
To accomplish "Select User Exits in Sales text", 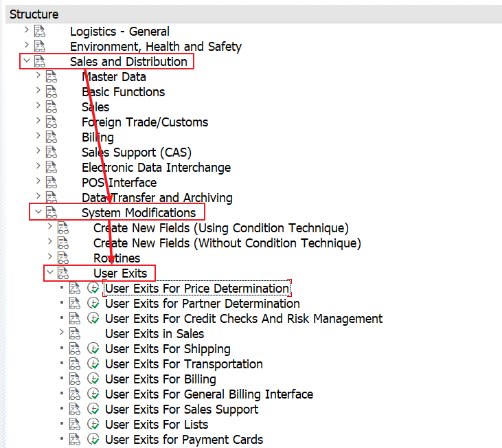I will pyautogui.click(x=155, y=334).
